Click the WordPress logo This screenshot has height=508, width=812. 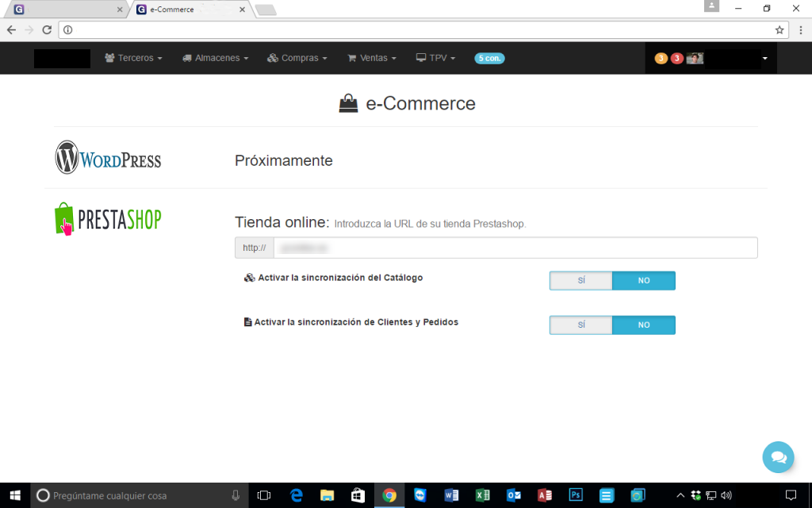[x=108, y=158]
